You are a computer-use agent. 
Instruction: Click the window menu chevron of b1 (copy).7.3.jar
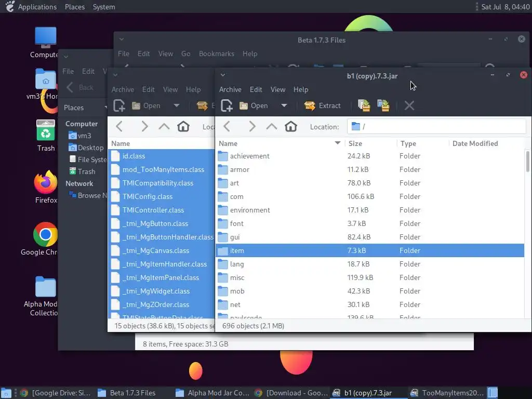click(x=223, y=75)
